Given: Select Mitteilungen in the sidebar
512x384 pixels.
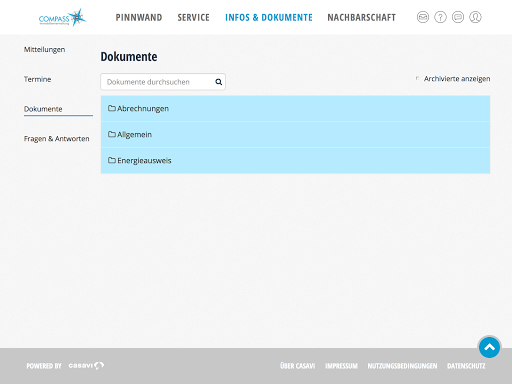Looking at the screenshot, I should coord(44,50).
